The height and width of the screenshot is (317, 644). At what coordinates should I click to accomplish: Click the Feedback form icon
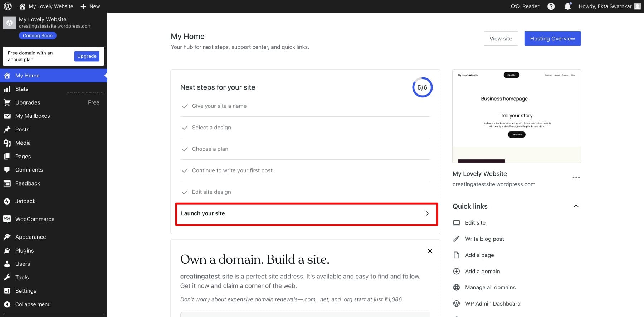click(x=7, y=183)
